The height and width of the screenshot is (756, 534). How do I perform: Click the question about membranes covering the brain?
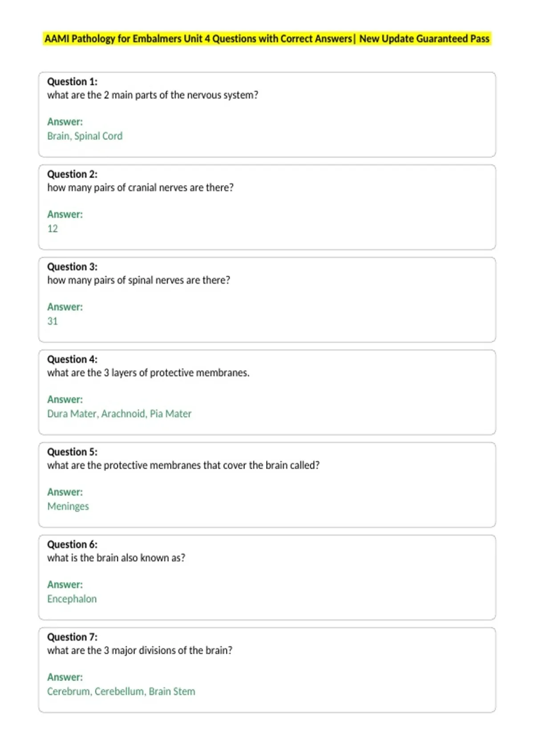pyautogui.click(x=183, y=465)
